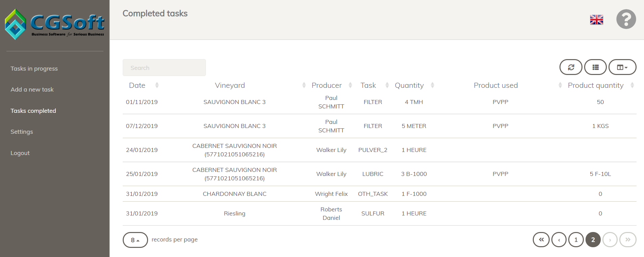Focus the Search input field
This screenshot has width=644, height=257.
[x=164, y=68]
